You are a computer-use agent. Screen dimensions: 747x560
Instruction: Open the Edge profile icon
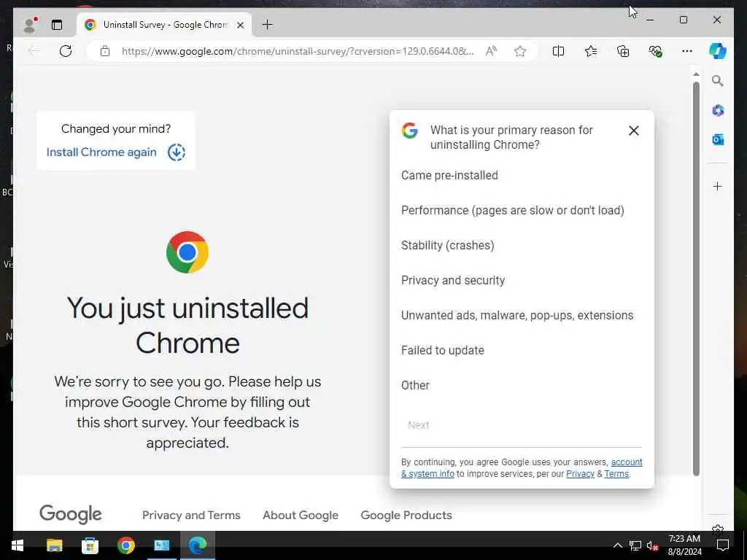pyautogui.click(x=31, y=25)
